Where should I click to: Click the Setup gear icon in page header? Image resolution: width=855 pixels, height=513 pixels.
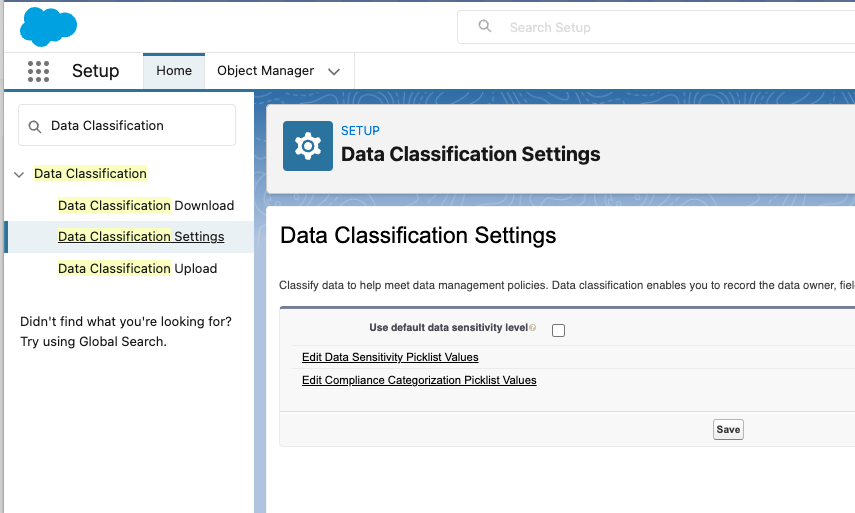(x=308, y=146)
